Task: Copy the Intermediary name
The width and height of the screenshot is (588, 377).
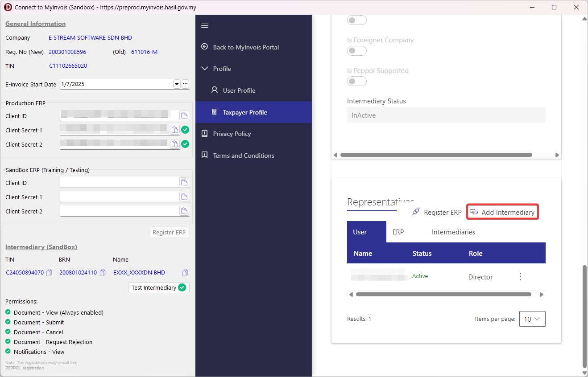Action: [185, 273]
